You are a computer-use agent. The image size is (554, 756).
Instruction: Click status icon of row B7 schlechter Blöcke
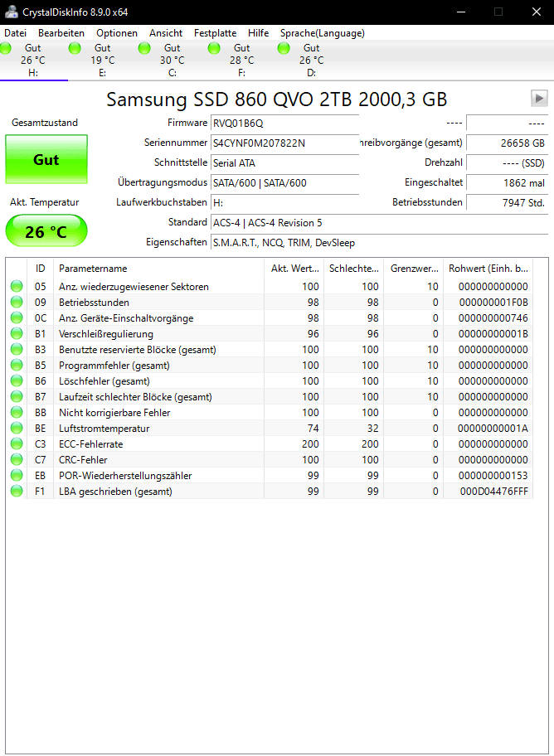17,397
